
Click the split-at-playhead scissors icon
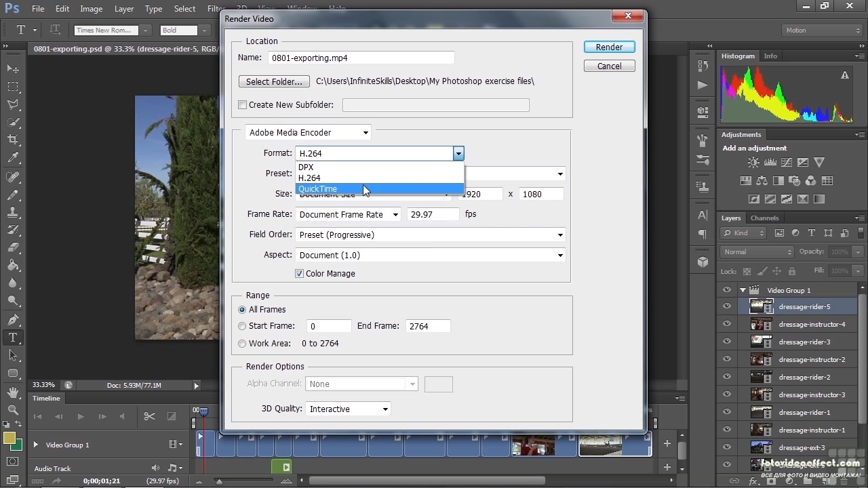[x=149, y=416]
